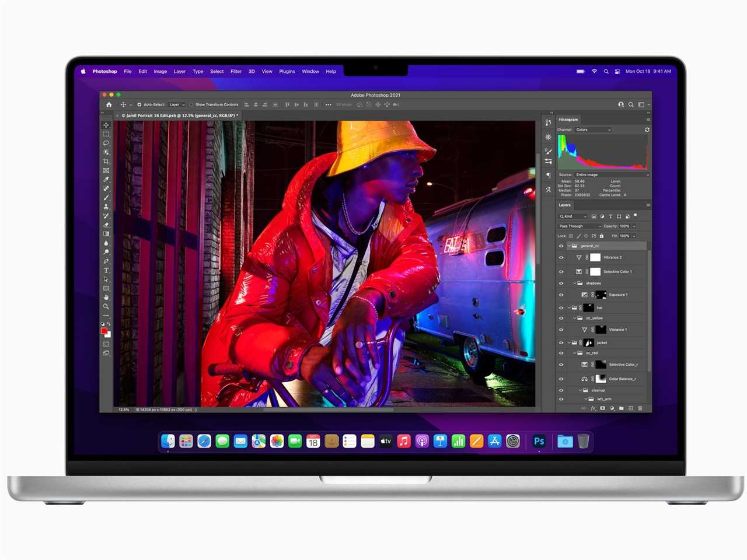Open the Window menu
747x560 pixels.
(310, 71)
